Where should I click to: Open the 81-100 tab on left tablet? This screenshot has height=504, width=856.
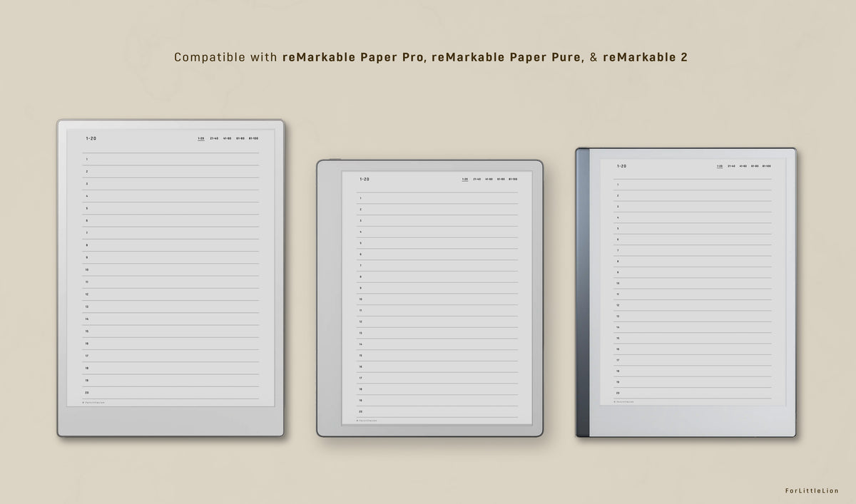click(253, 138)
